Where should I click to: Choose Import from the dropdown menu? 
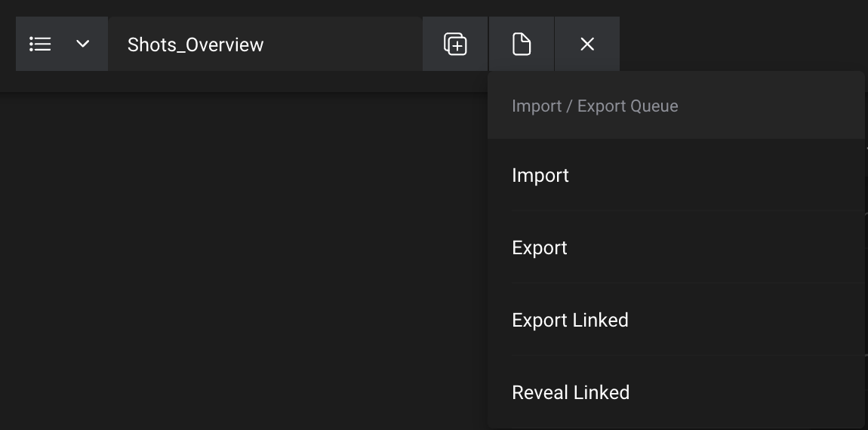coord(540,176)
